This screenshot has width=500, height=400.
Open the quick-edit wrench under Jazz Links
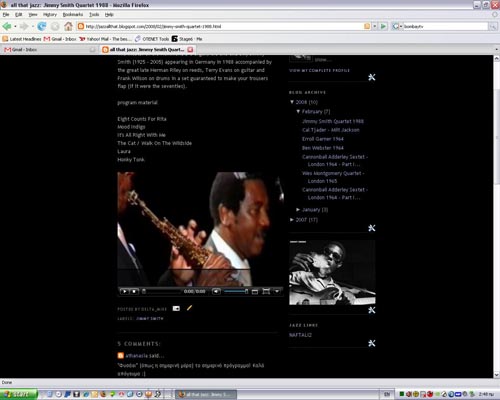(372, 343)
